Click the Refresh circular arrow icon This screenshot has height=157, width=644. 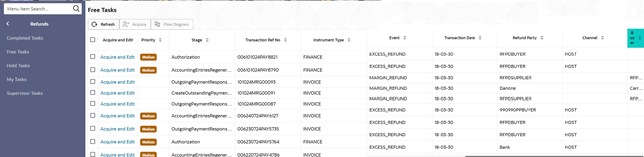click(95, 24)
